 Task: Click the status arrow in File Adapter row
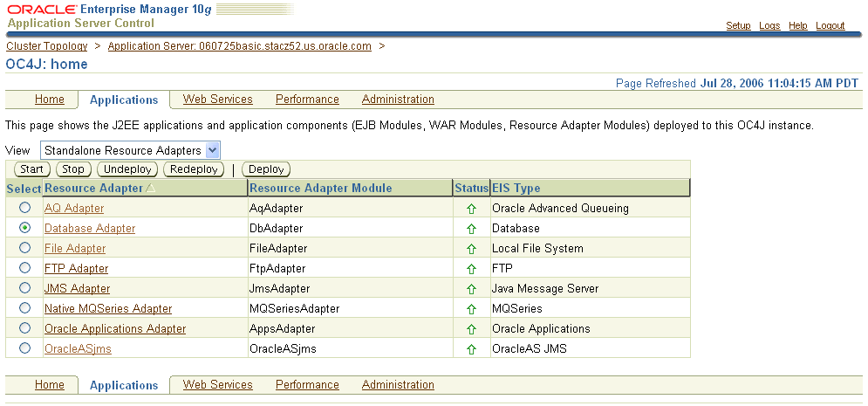[471, 249]
